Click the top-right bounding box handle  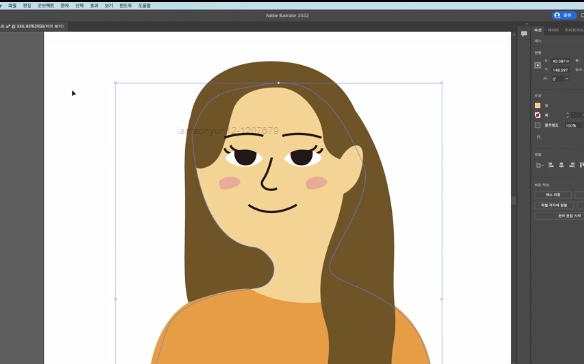click(442, 83)
